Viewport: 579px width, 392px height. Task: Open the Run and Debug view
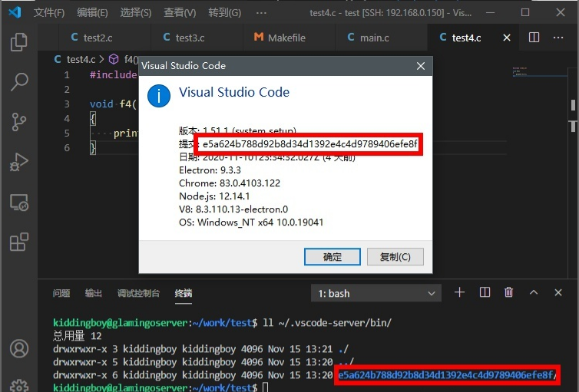tap(19, 162)
